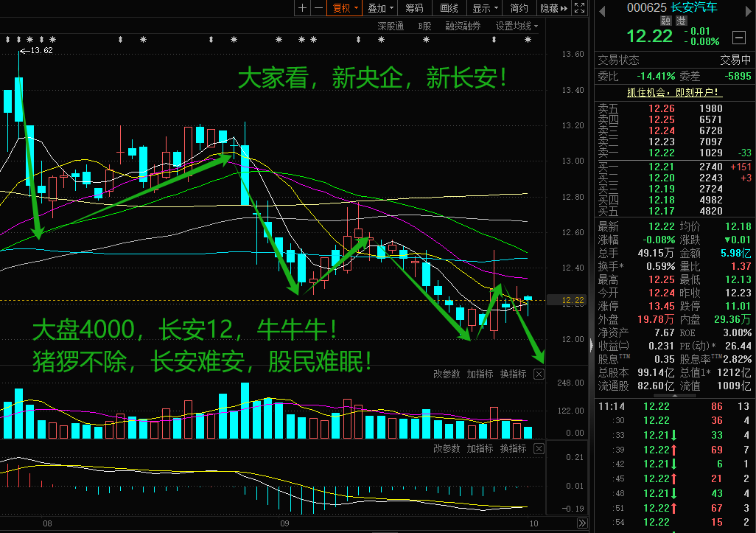
Task: Click the 交易状态 交易中 status
Action: point(674,60)
